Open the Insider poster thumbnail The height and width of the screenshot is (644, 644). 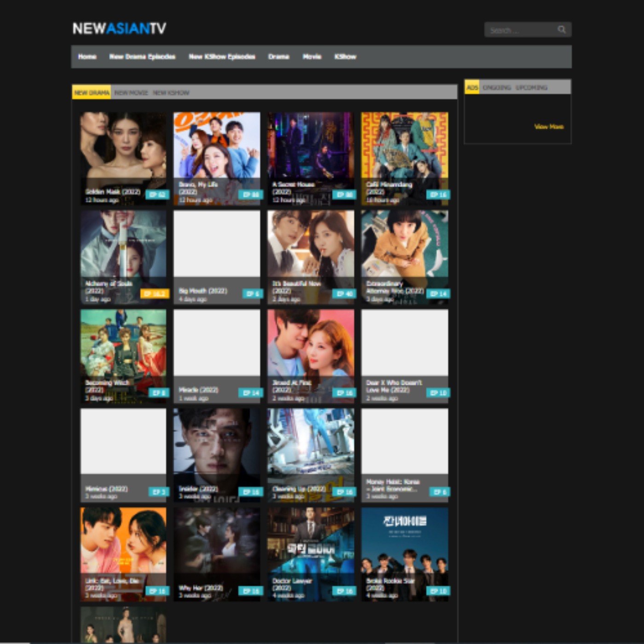[217, 455]
